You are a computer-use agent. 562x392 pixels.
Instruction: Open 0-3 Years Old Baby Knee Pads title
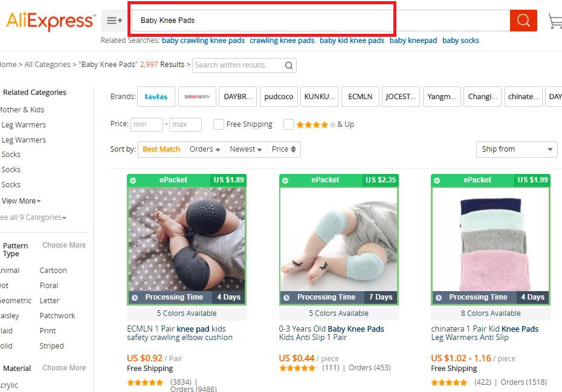(x=332, y=333)
